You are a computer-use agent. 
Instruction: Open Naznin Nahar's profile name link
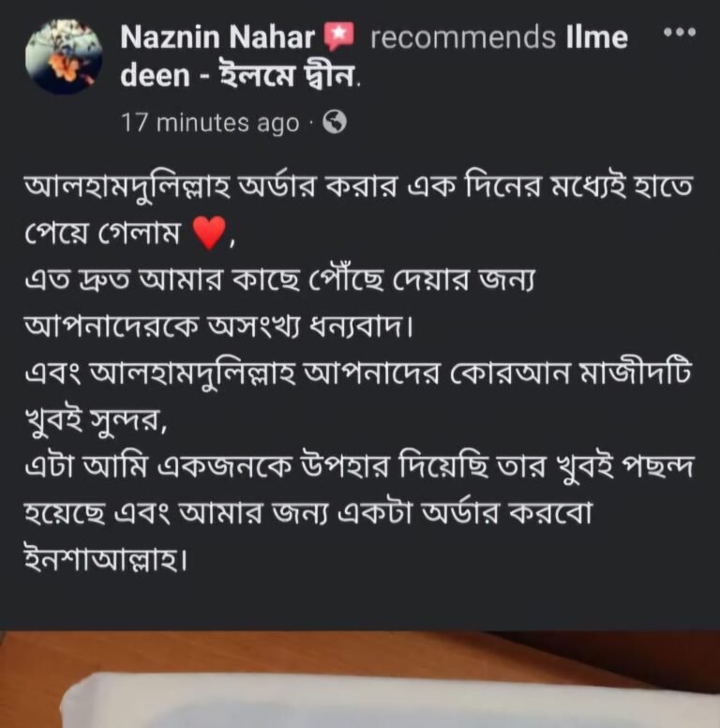tap(217, 37)
